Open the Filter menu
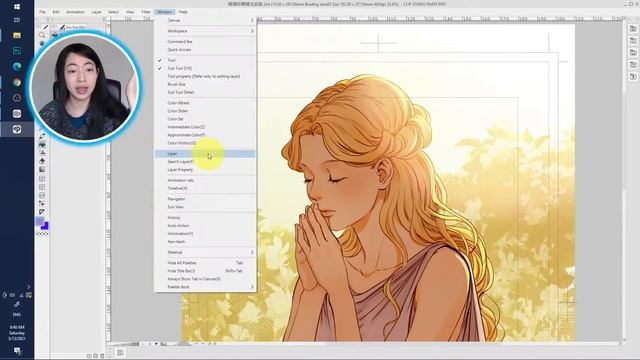Viewport: 640px width, 360px height. [146, 12]
